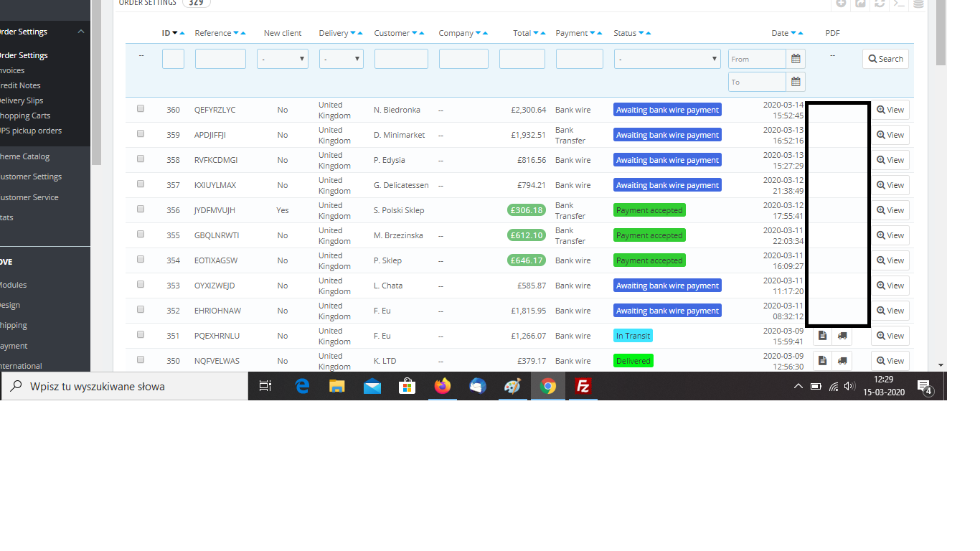This screenshot has width=980, height=551.
Task: Click the In Transit status badge
Action: point(633,336)
